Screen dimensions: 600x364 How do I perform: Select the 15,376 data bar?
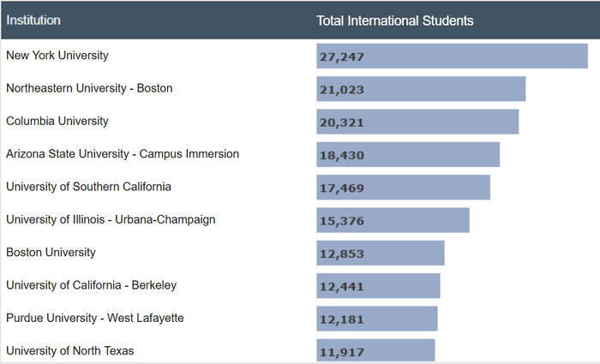click(x=393, y=220)
